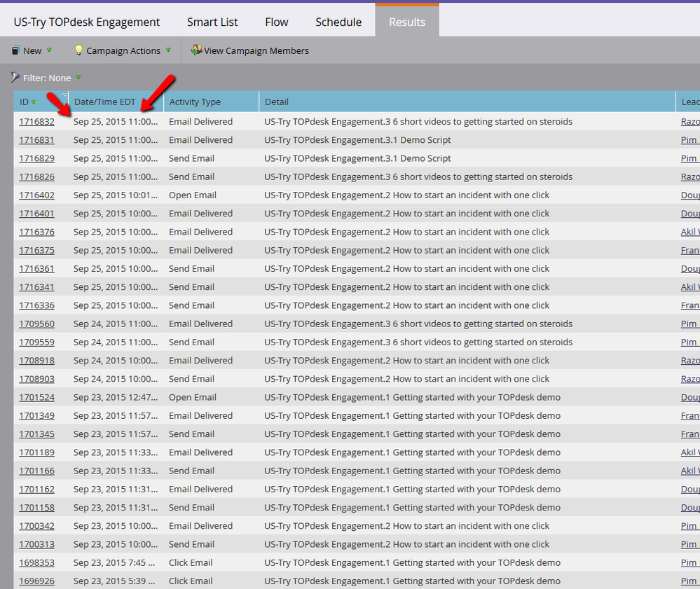The height and width of the screenshot is (589, 700).
Task: Open activity ID 1716336
Action: pos(36,305)
